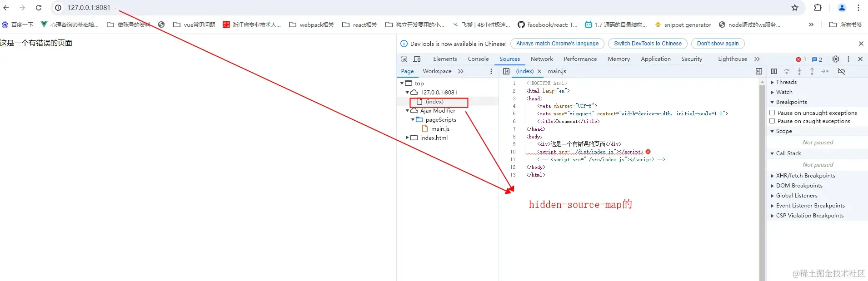This screenshot has width=868, height=281.
Task: Open the Network tab
Action: [542, 59]
